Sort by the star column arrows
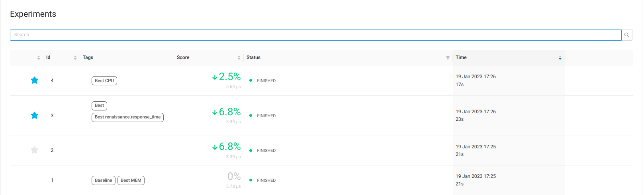The image size is (644, 195). pyautogui.click(x=39, y=58)
